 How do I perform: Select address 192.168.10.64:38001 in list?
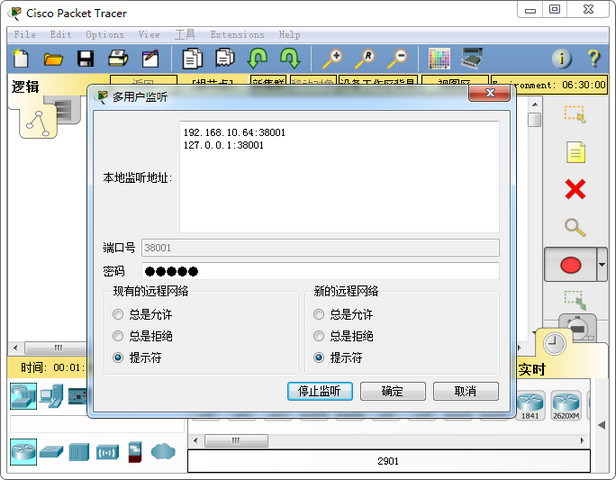pos(235,132)
